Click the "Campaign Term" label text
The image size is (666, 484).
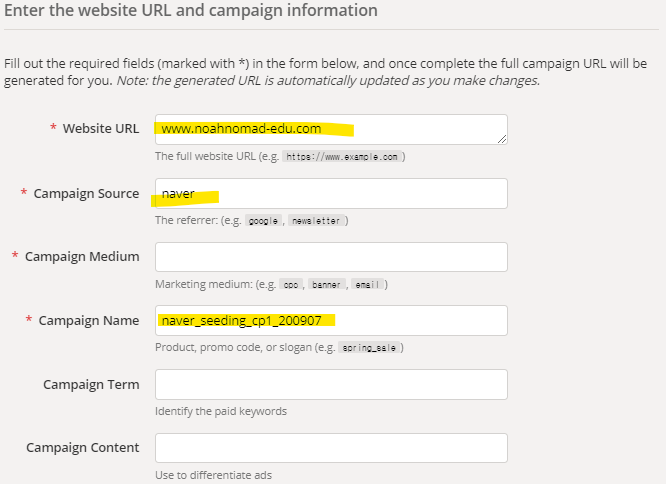point(91,384)
